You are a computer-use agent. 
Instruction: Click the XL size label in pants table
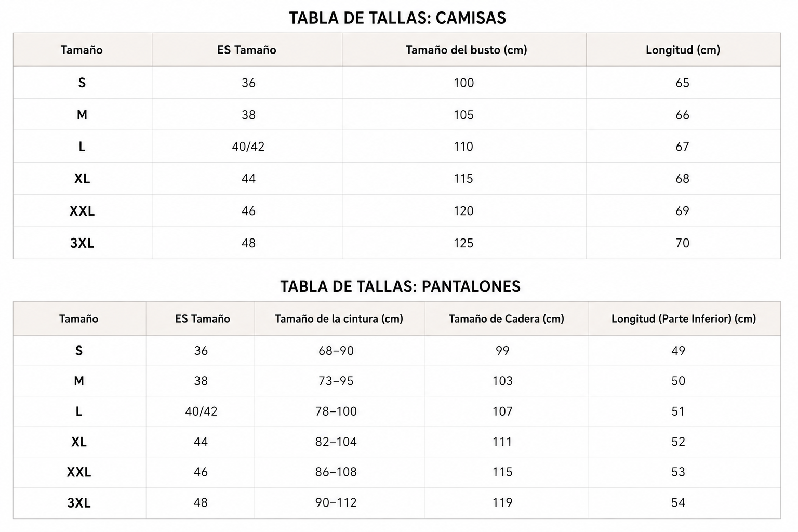79,442
